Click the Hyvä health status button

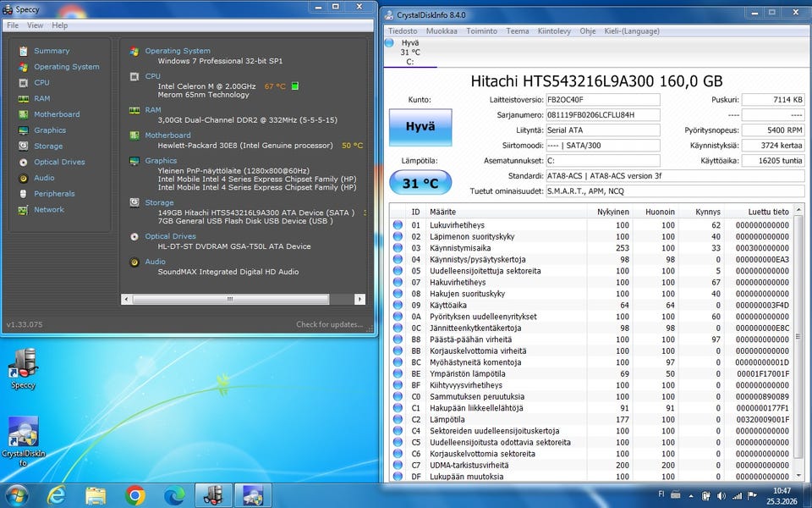[x=420, y=127]
